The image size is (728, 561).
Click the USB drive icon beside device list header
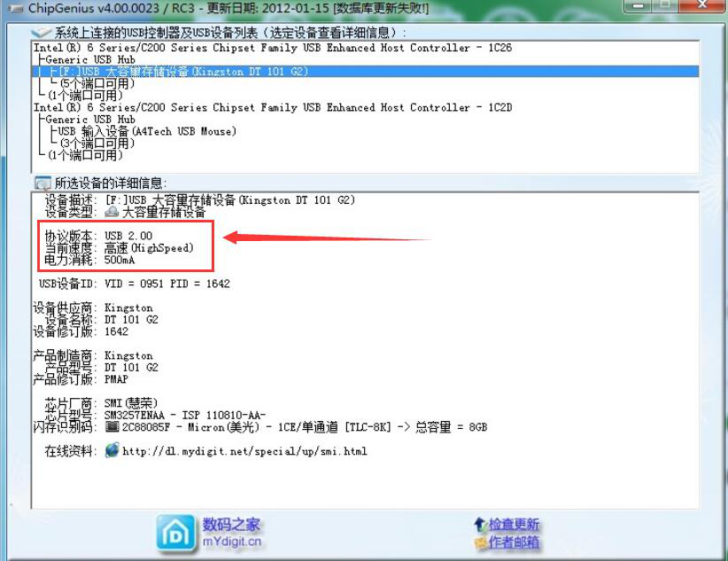[41, 32]
